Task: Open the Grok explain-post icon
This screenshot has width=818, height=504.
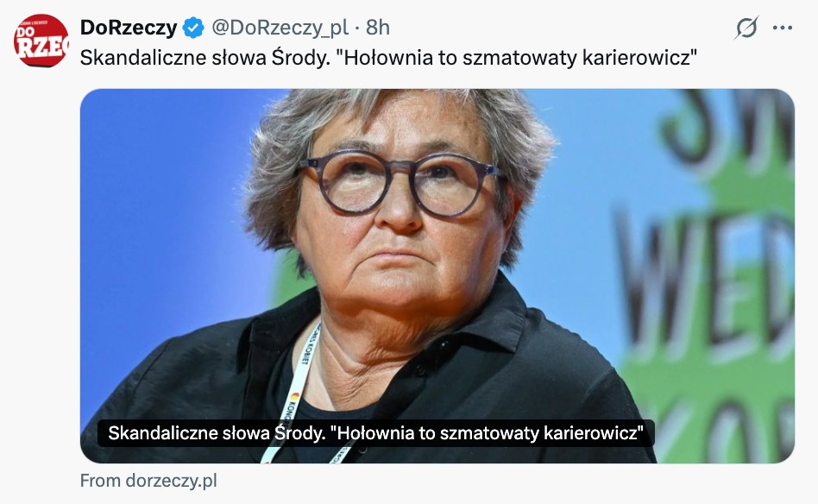Action: (x=746, y=28)
